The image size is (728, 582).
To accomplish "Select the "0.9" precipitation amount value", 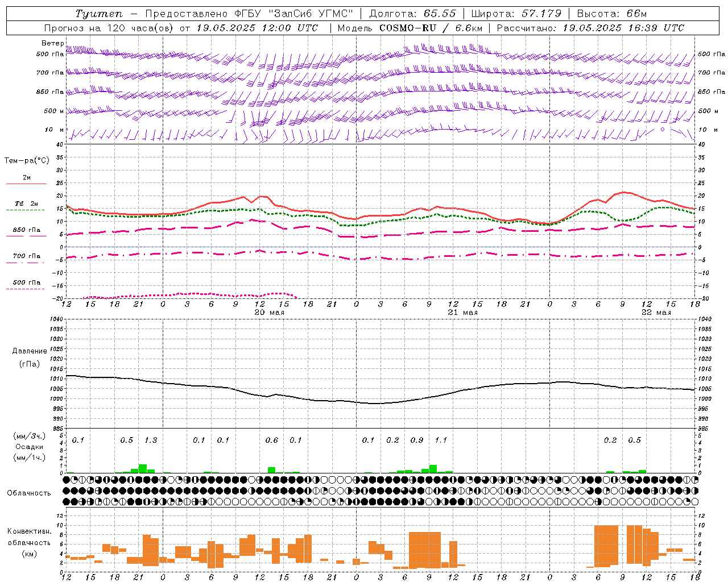I will (417, 440).
